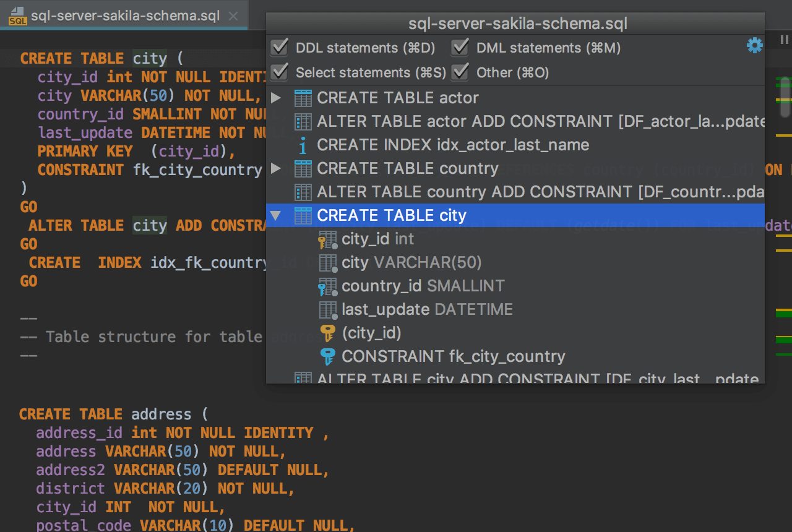Click the primary key column icon for city_id int
The image size is (792, 532).
point(327,239)
